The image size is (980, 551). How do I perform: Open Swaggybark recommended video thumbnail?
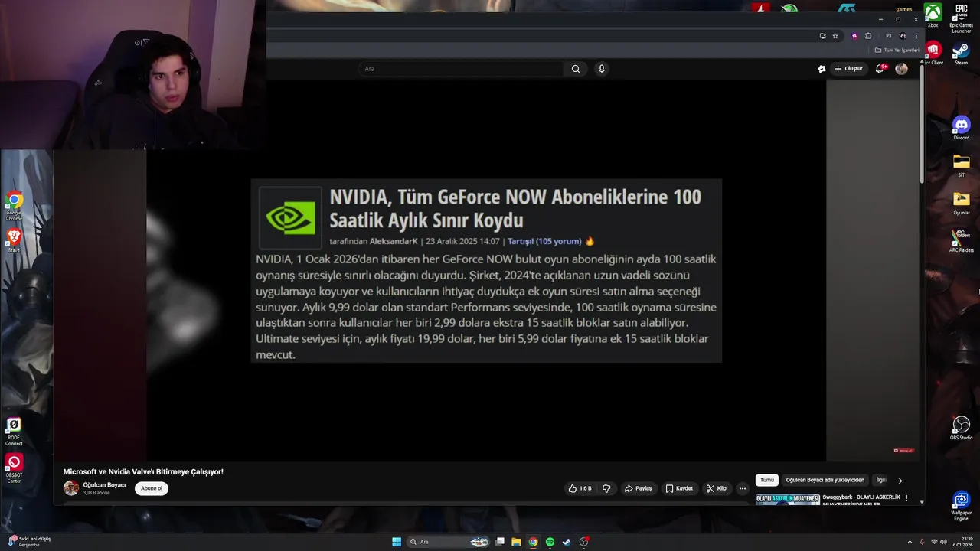tap(788, 500)
